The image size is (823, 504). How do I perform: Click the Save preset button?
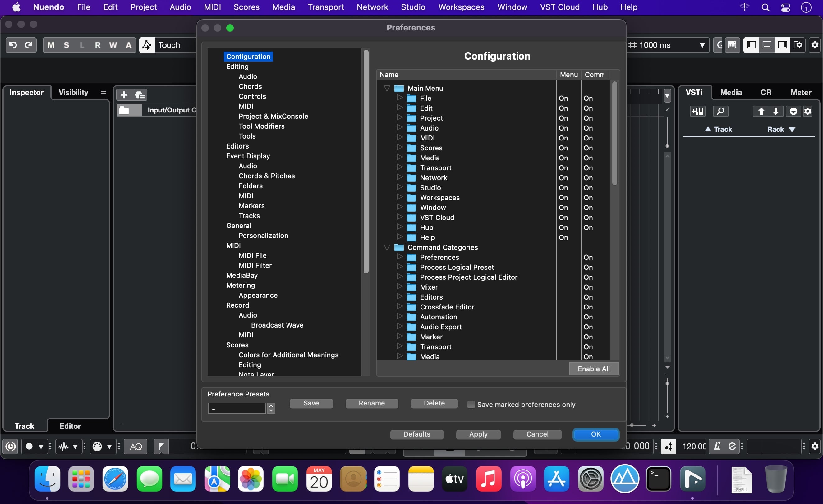click(x=311, y=403)
